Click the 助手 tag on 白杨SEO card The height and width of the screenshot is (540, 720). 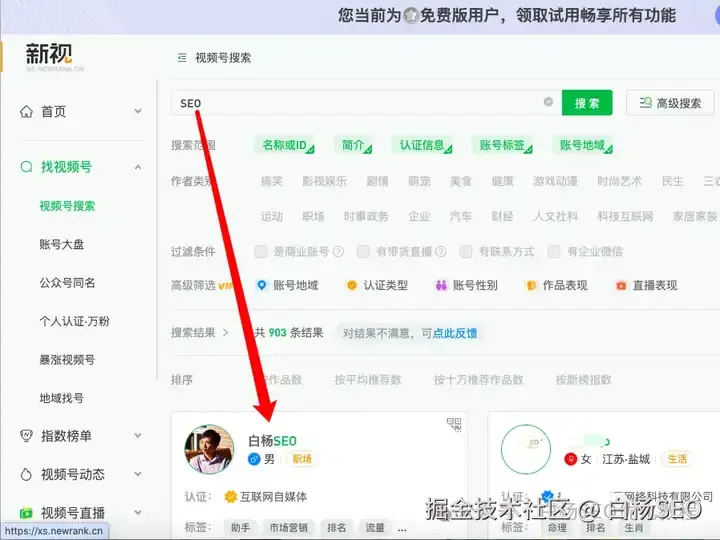241,528
